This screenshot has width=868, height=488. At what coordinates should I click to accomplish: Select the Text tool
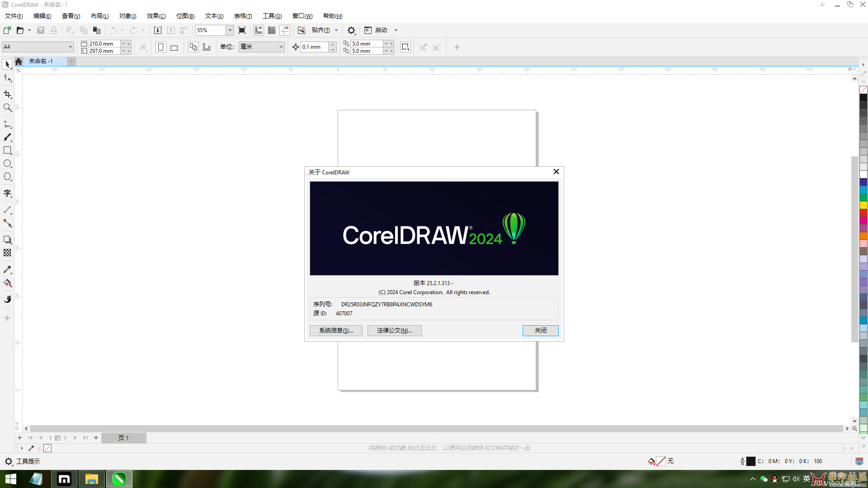tap(7, 193)
